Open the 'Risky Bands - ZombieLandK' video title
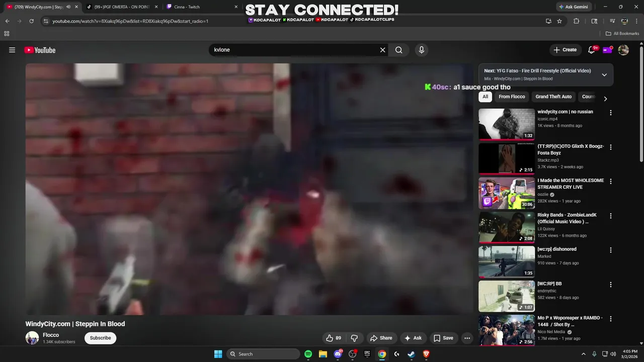The height and width of the screenshot is (362, 644). point(567,218)
